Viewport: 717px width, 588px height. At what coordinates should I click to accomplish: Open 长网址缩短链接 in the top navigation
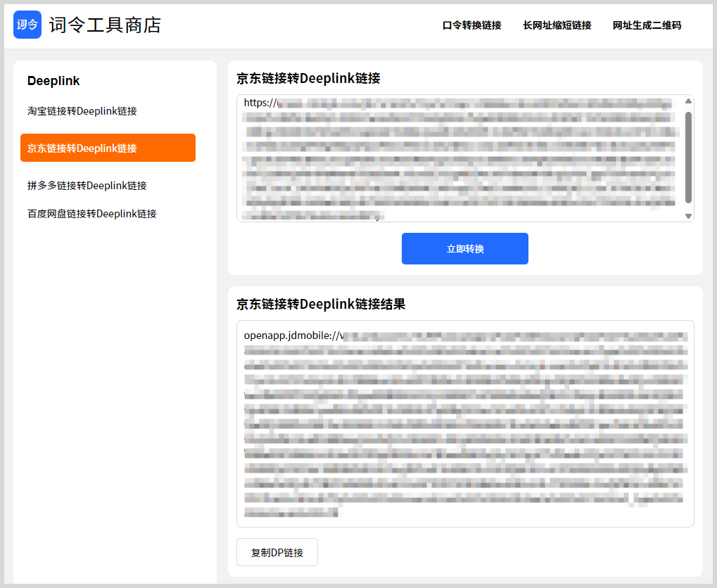[x=557, y=25]
